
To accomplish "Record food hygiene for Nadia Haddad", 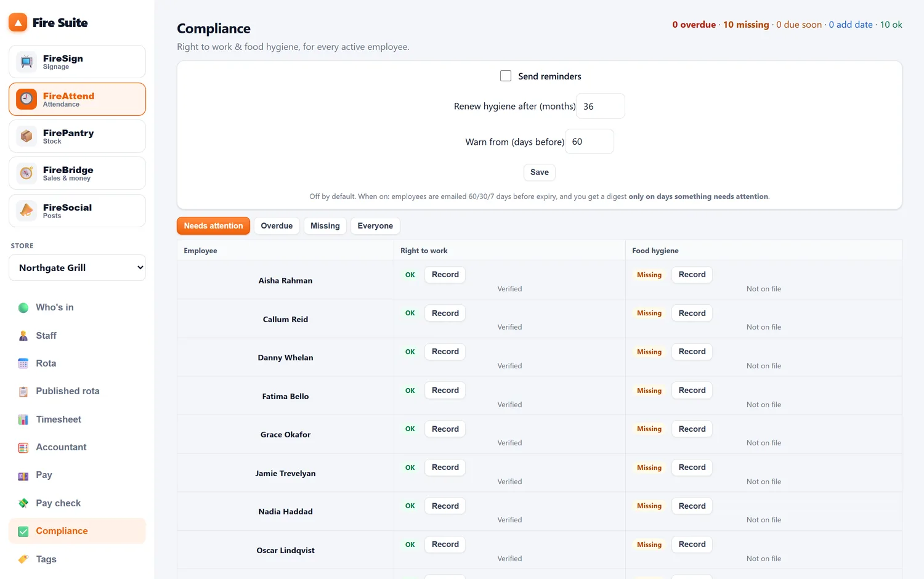I will click(692, 506).
